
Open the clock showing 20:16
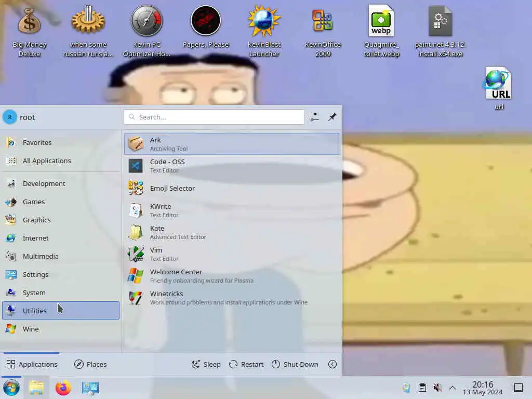pos(483,388)
